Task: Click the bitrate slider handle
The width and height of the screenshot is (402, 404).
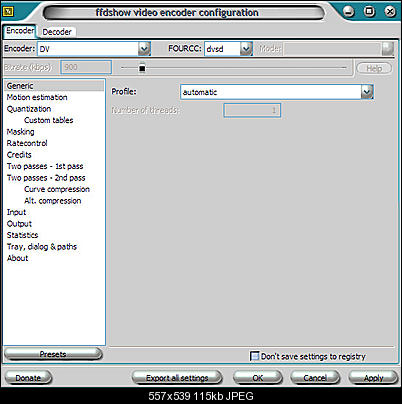Action: click(x=142, y=68)
